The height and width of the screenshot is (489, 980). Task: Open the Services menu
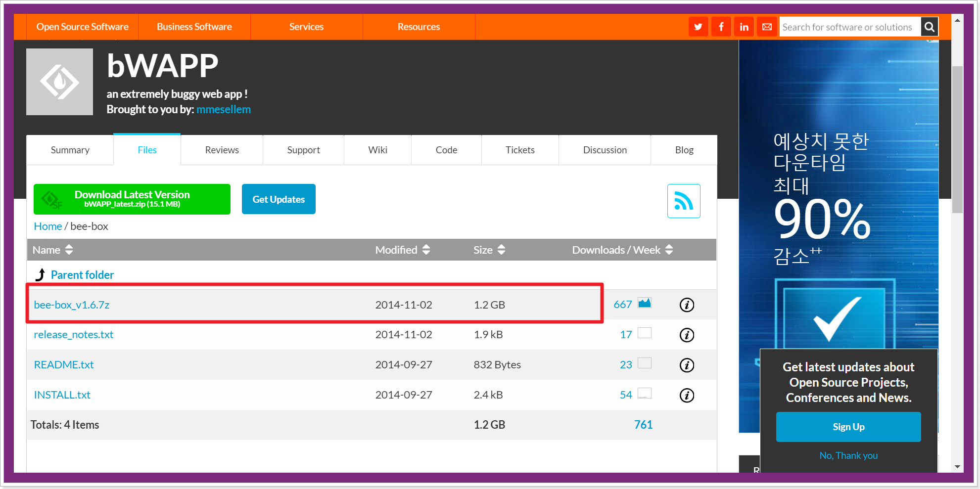pos(306,27)
